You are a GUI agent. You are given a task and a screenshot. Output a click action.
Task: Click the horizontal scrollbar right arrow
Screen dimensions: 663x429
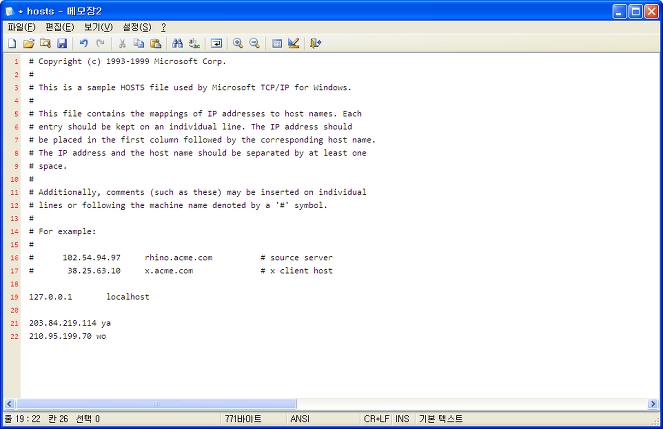(653, 404)
